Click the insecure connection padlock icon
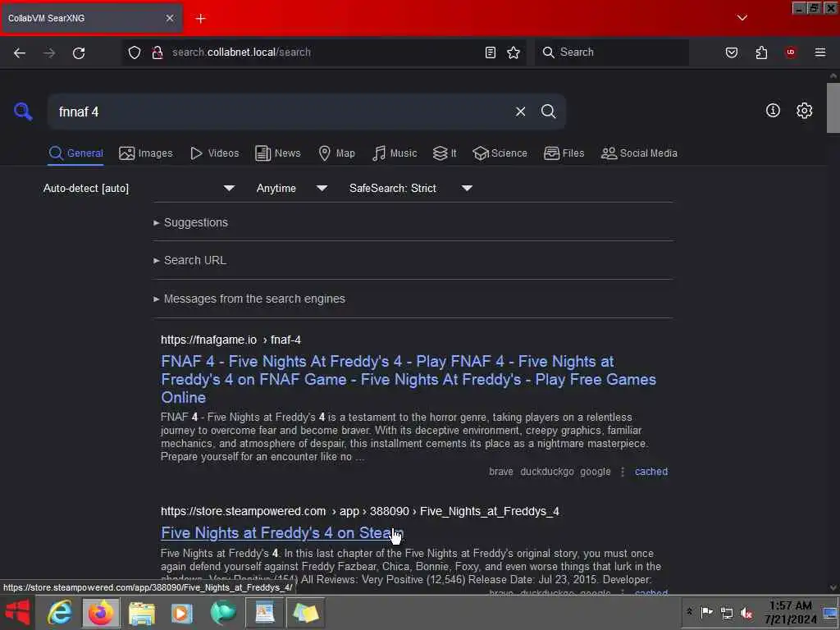 [x=157, y=52]
